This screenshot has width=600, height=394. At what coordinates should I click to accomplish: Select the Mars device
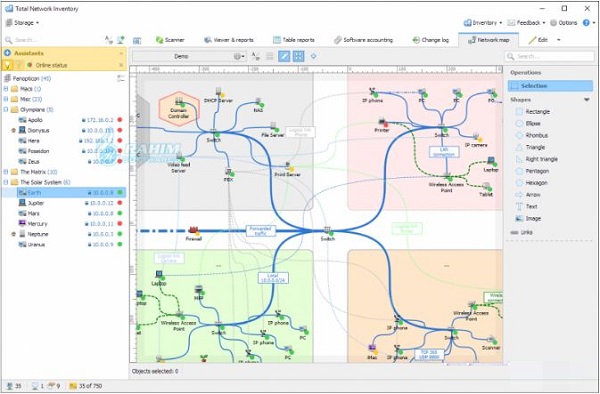71,213
